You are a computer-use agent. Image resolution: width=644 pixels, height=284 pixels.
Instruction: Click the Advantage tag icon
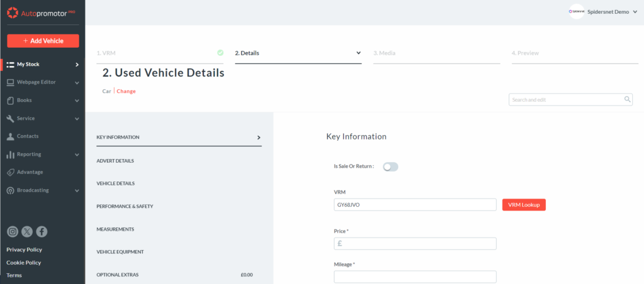(x=11, y=172)
